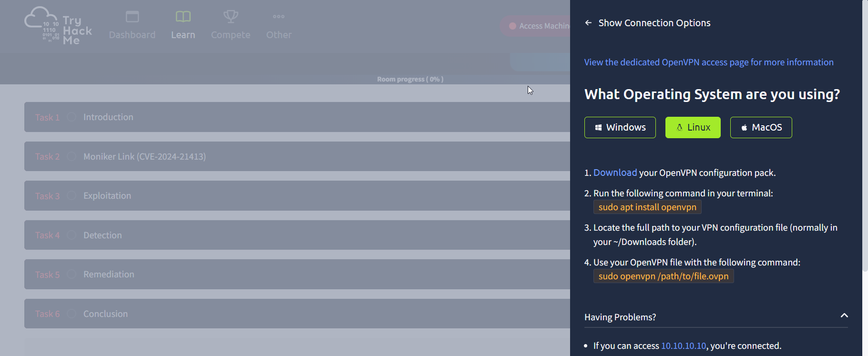Open the 10.10.10.10 link
868x356 pixels.
coord(684,346)
